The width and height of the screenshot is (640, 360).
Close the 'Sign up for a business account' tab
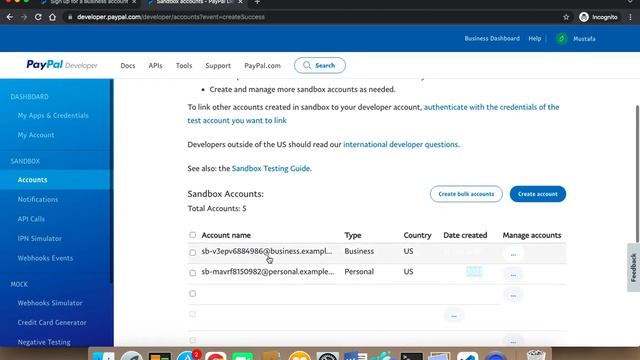134,2
